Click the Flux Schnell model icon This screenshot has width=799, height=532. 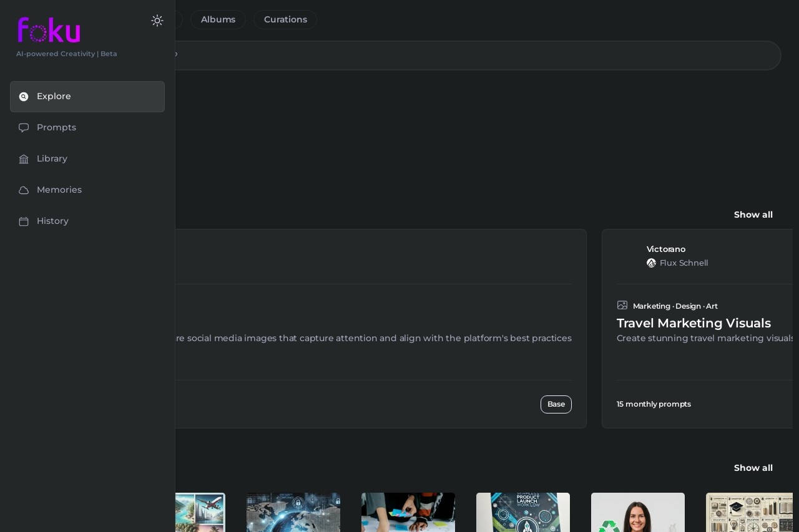tap(651, 263)
